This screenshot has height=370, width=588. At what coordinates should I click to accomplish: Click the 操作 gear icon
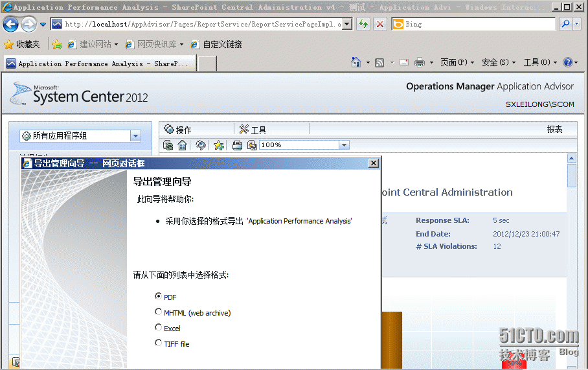(169, 129)
